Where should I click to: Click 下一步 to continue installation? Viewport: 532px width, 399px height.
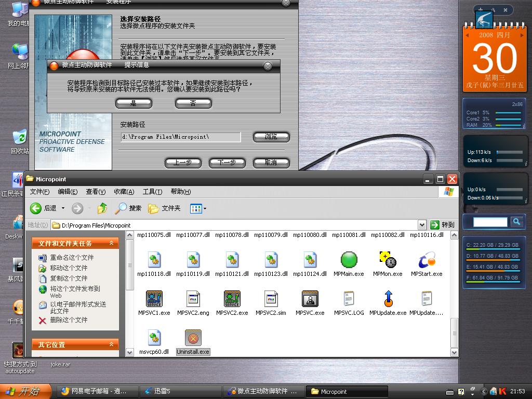pyautogui.click(x=227, y=163)
